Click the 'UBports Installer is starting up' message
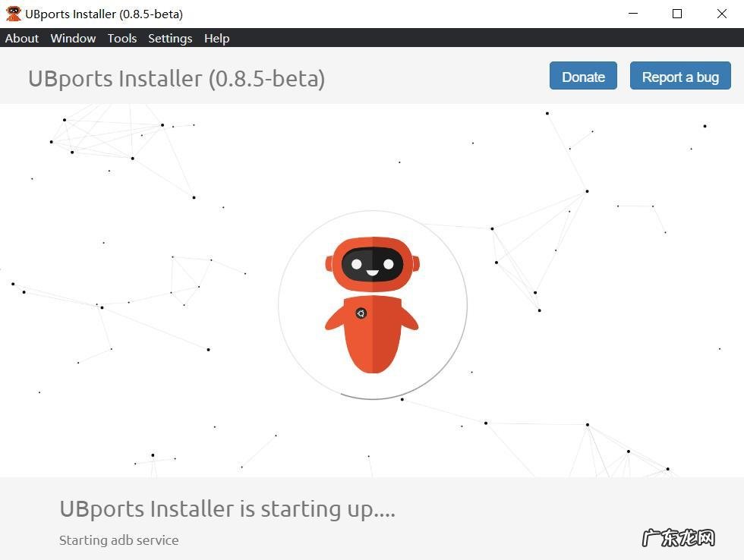The image size is (744, 560). 227,508
